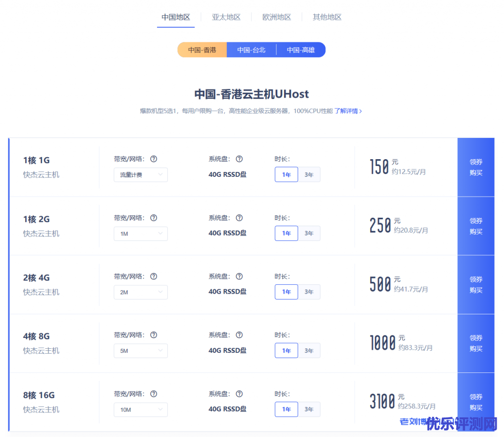
Task: Click the 约20.8元/月 price note
Action: tap(411, 231)
